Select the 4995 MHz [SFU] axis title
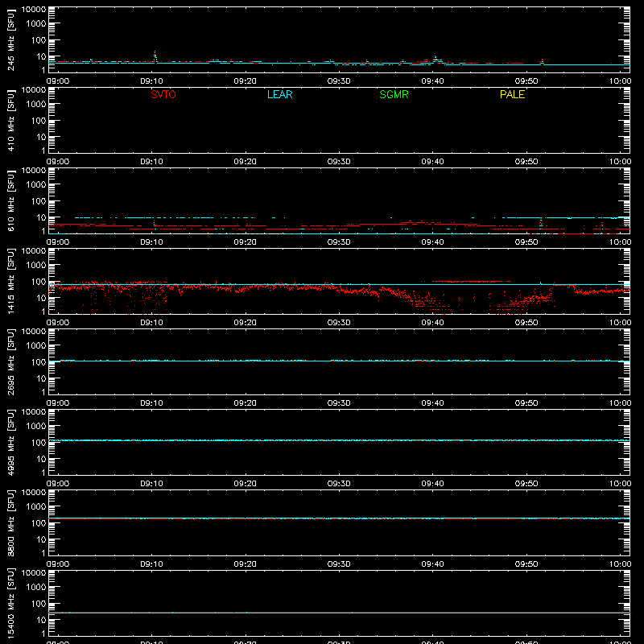 pyautogui.click(x=11, y=442)
